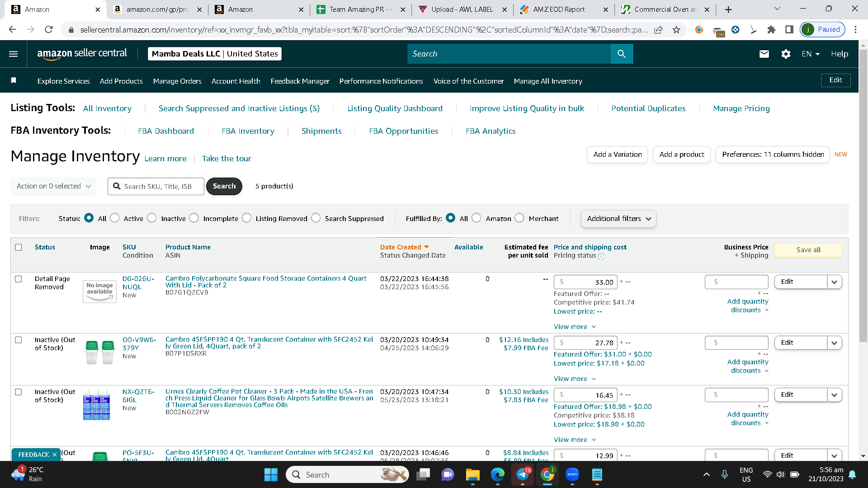Open the settings gear icon
Image resolution: width=868 pixels, height=488 pixels.
click(x=786, y=54)
